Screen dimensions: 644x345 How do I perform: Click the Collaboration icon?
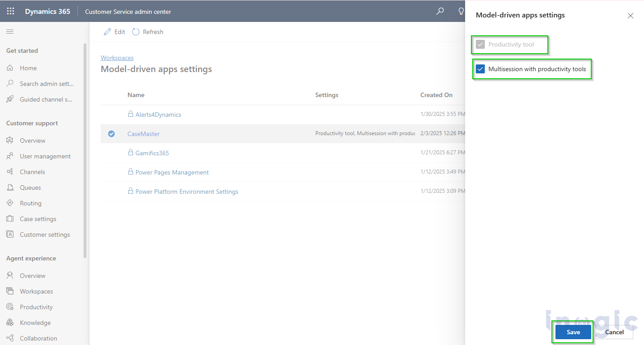point(10,338)
